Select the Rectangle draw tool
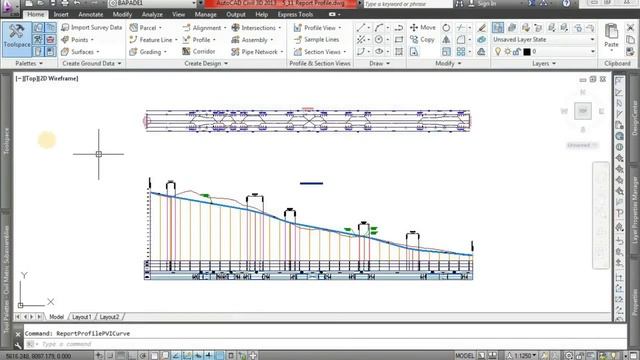This screenshot has height=360, width=640. coord(399,40)
